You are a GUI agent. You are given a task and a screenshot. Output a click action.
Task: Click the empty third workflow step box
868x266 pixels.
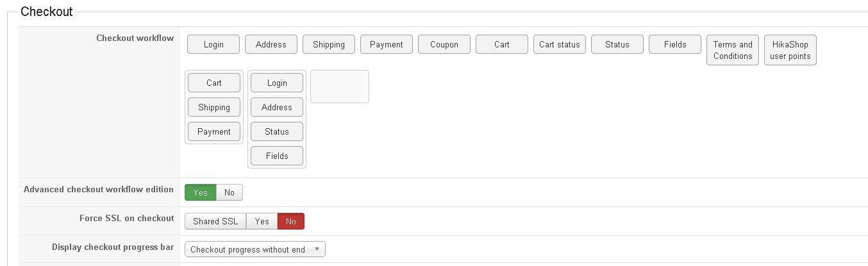[x=340, y=87]
